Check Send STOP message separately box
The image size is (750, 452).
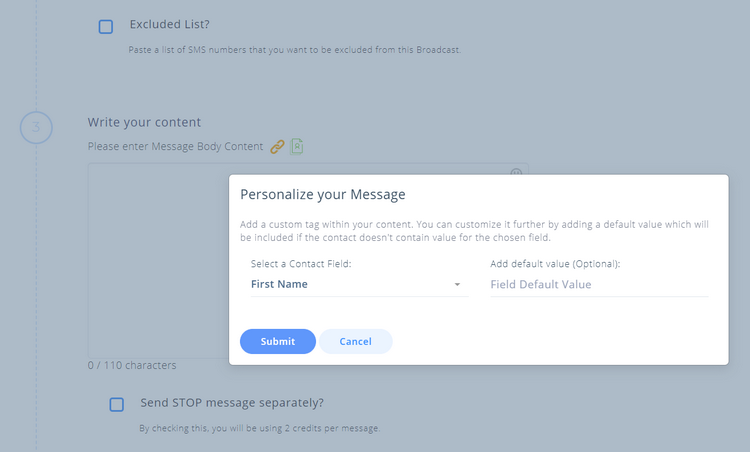click(x=117, y=405)
